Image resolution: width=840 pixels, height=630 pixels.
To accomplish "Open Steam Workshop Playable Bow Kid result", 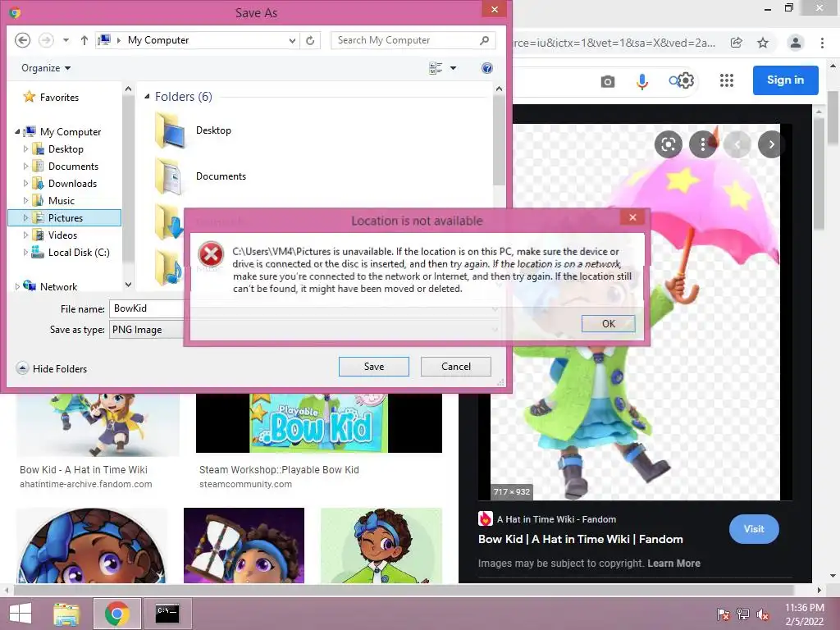I will (x=279, y=470).
